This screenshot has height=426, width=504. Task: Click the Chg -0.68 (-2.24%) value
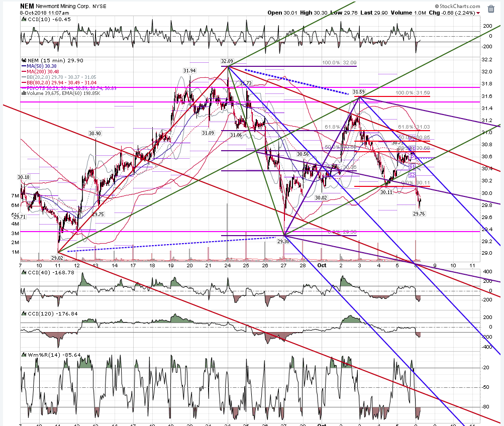point(452,13)
